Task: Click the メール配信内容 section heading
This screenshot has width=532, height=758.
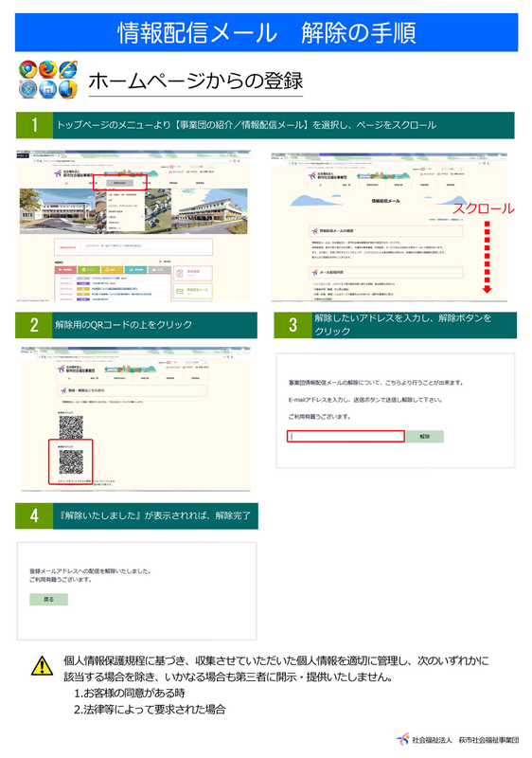Action: (x=385, y=273)
